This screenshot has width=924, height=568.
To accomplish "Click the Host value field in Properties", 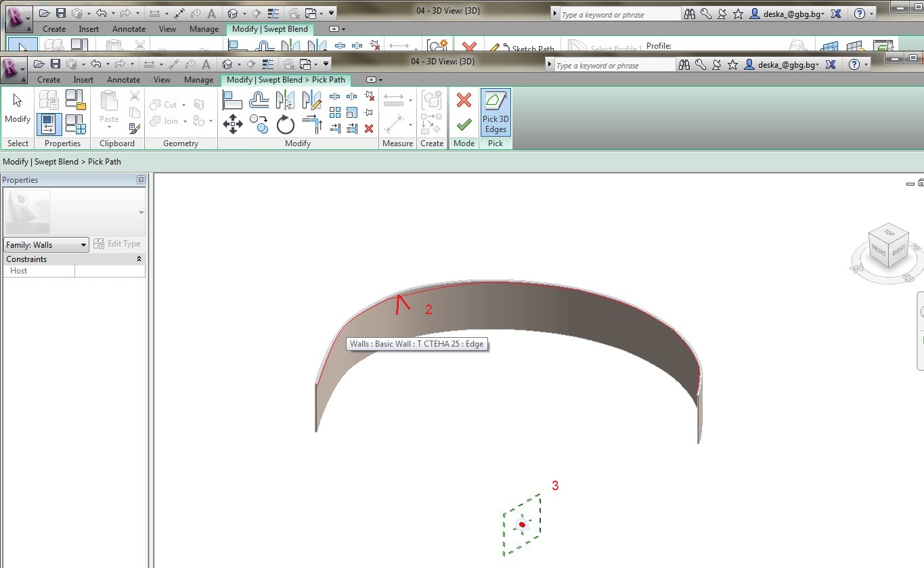I will click(x=110, y=271).
